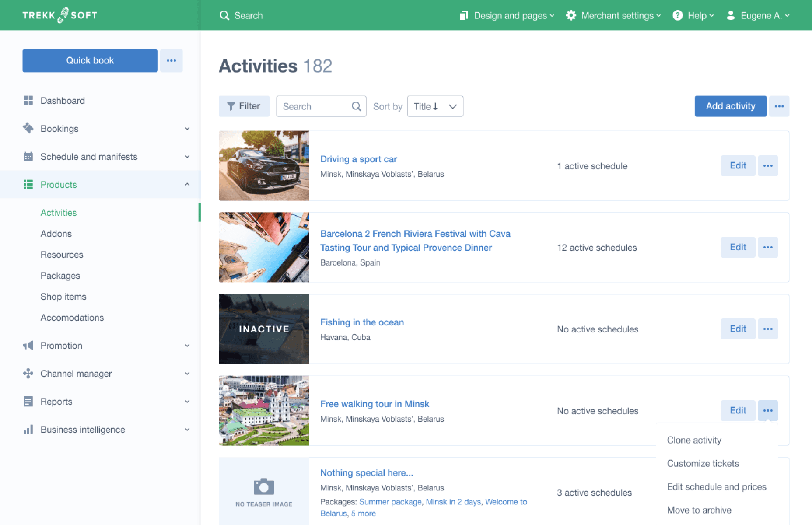Open the Driving a sport car thumbnail
The width and height of the screenshot is (812, 525).
(264, 166)
